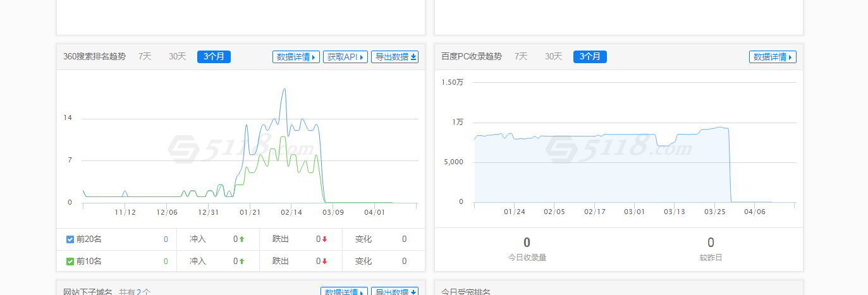Select 30天 tab in 360搜索排名趋势
This screenshot has height=295, width=868.
[x=177, y=56]
